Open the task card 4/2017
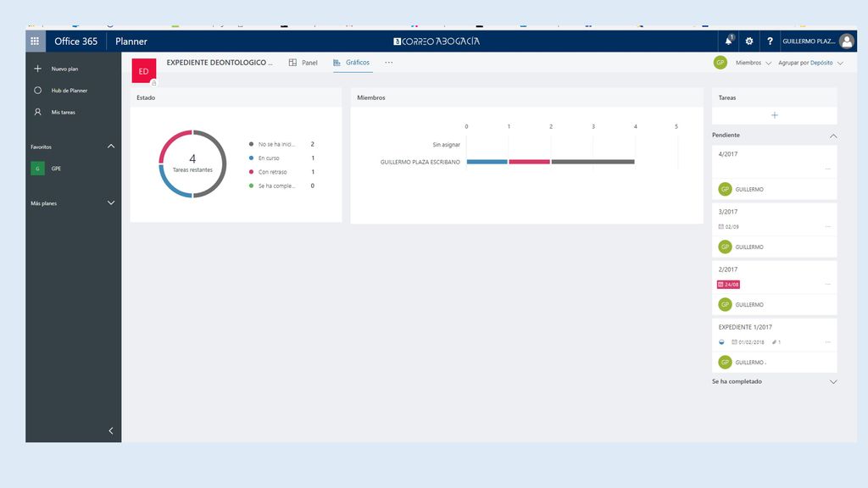The width and height of the screenshot is (868, 488). [775, 172]
